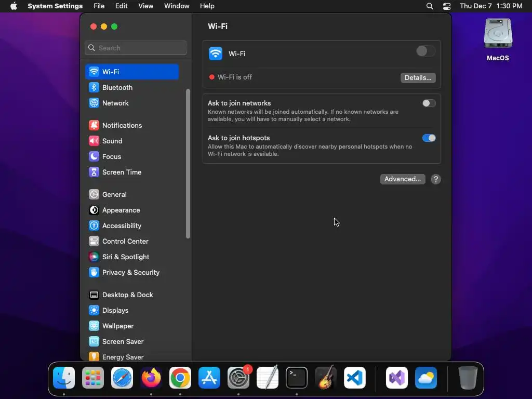
Task: Open the Apple menu
Action: [14, 6]
